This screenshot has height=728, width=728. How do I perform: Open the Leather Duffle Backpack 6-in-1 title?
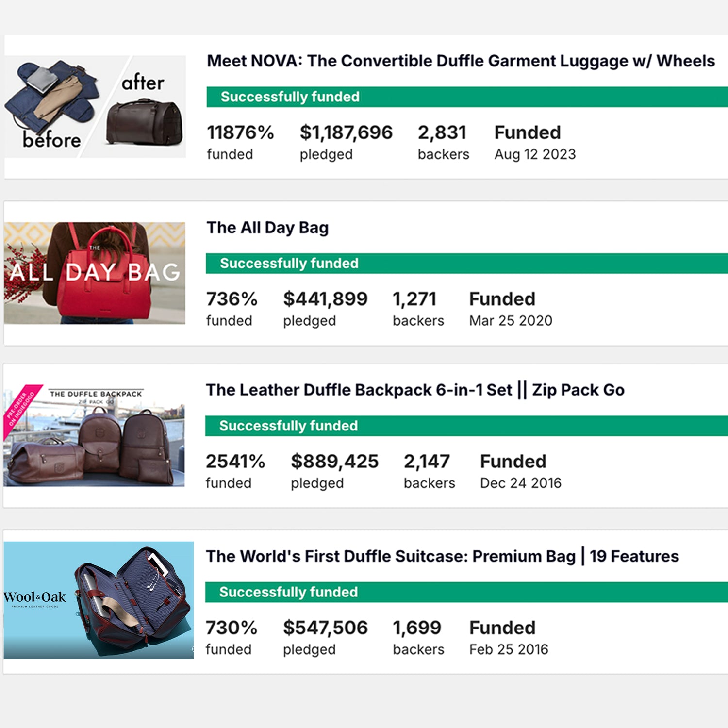click(415, 390)
